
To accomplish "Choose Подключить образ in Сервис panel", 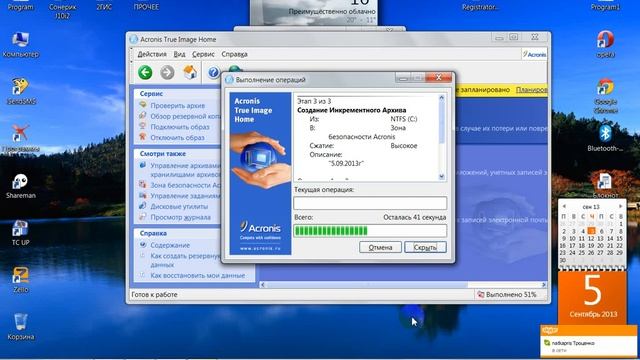I will 180,127.
